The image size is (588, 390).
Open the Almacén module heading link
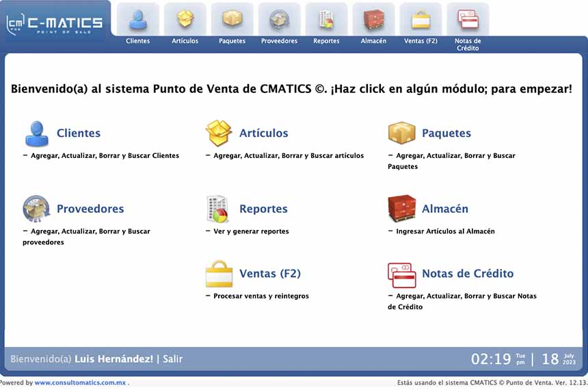point(444,209)
